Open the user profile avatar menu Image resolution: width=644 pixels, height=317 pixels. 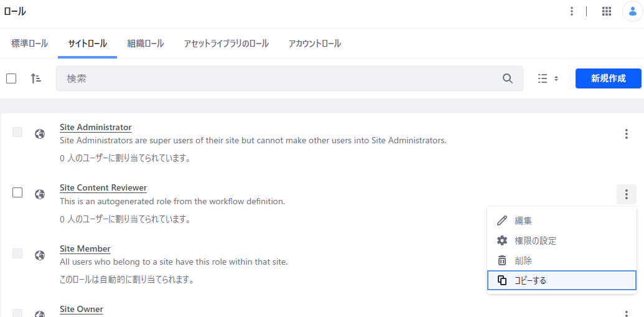[x=632, y=11]
